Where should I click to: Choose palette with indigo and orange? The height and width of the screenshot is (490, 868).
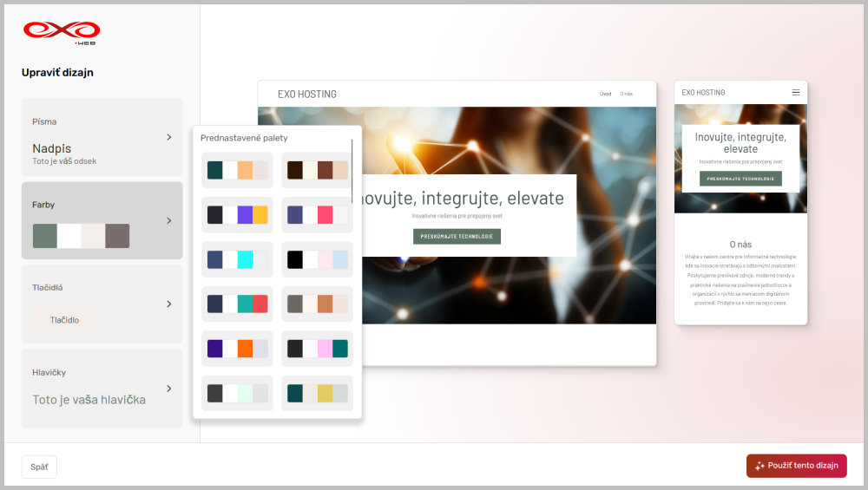[x=237, y=349]
